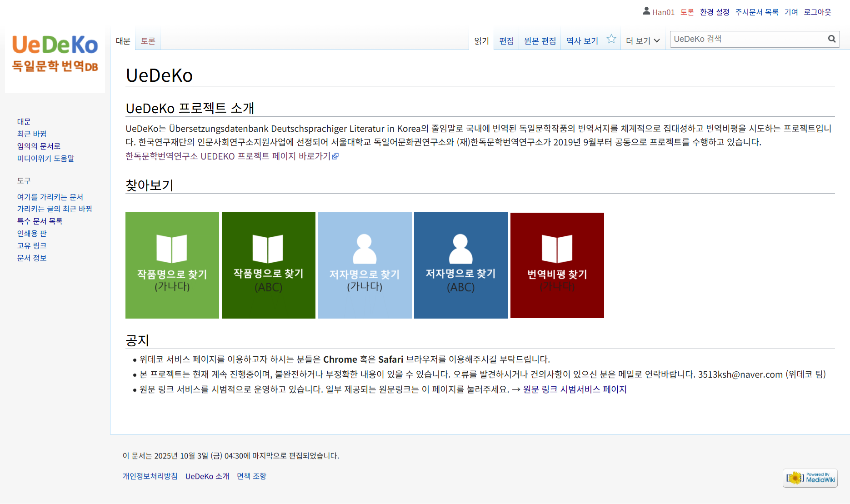Switch to the 편집 tab
Image resolution: width=850 pixels, height=504 pixels.
click(506, 41)
